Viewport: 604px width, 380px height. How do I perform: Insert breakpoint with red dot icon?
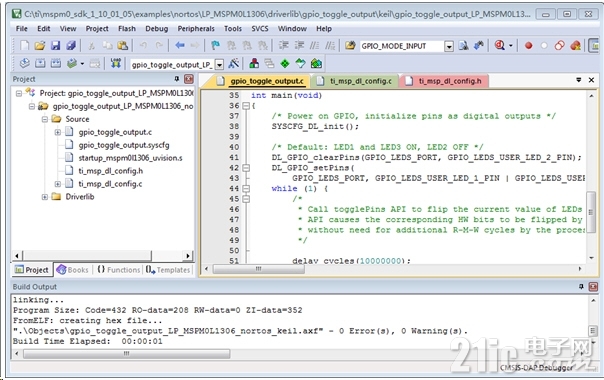(x=528, y=45)
